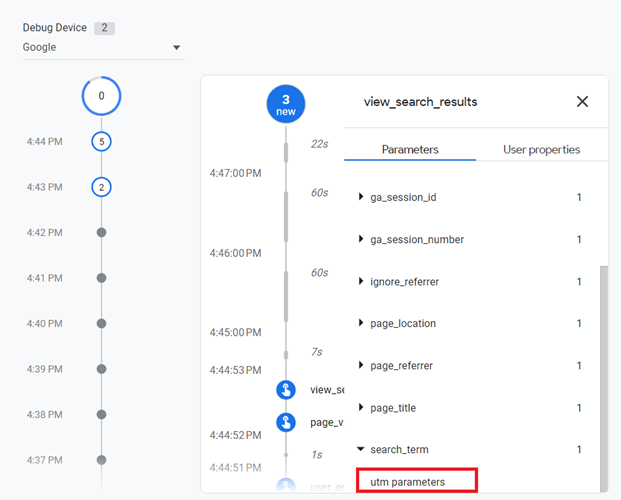Screen dimensions: 621x500
Task: Click the 4:47:00 PM timestamp label
Action: tap(236, 173)
